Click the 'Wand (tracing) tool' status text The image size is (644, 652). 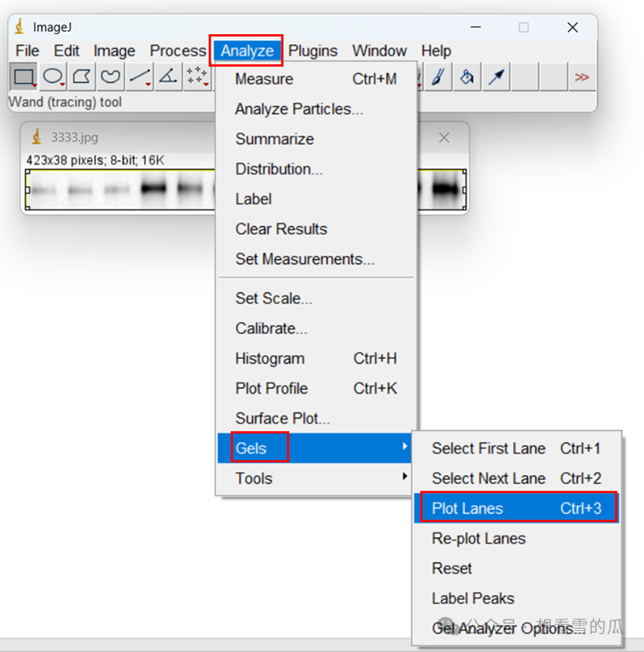click(x=65, y=102)
